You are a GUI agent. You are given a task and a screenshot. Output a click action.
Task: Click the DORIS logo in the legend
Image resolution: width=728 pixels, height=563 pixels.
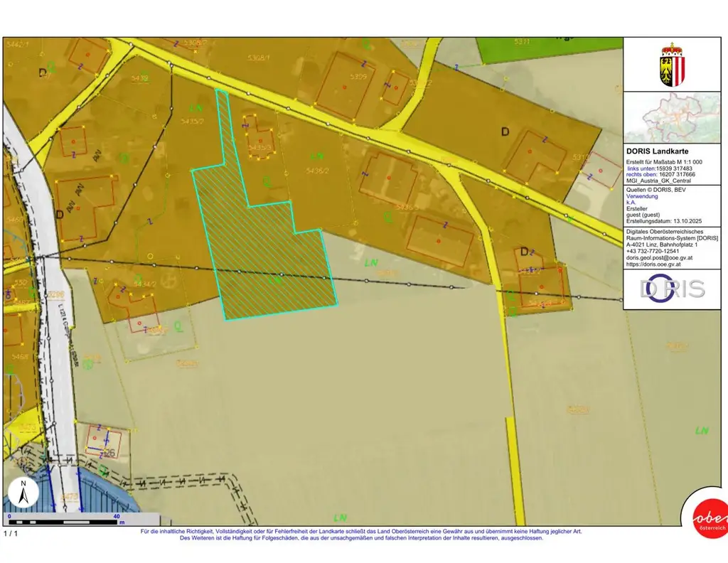673,288
